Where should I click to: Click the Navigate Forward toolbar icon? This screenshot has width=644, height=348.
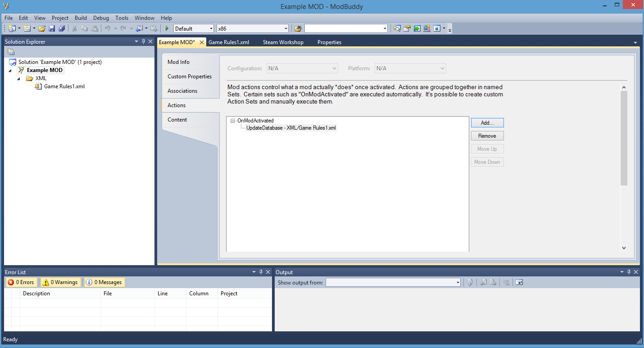pos(154,28)
